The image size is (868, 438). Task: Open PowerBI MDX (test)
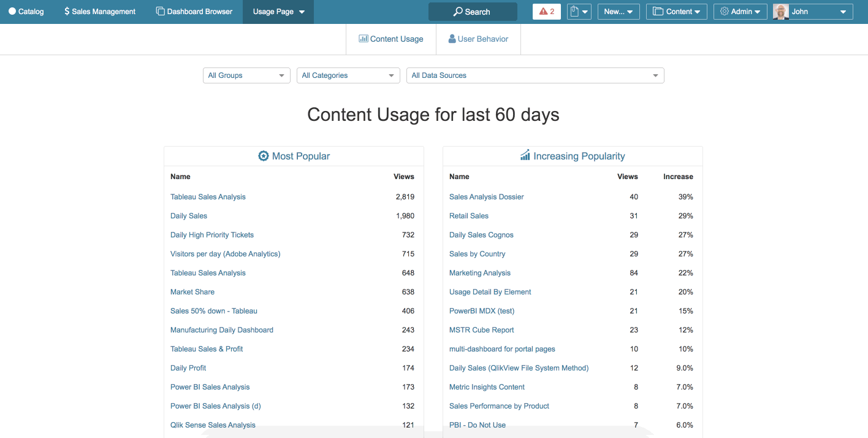point(482,311)
